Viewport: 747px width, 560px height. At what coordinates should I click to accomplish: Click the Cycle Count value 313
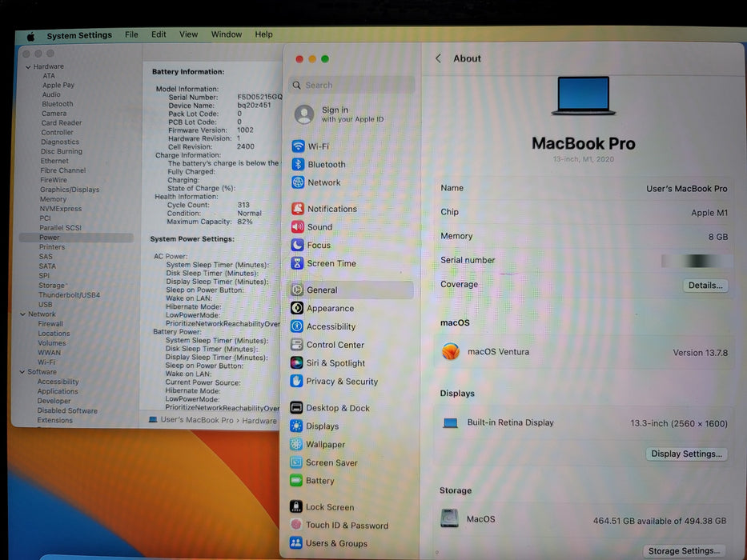coord(243,205)
